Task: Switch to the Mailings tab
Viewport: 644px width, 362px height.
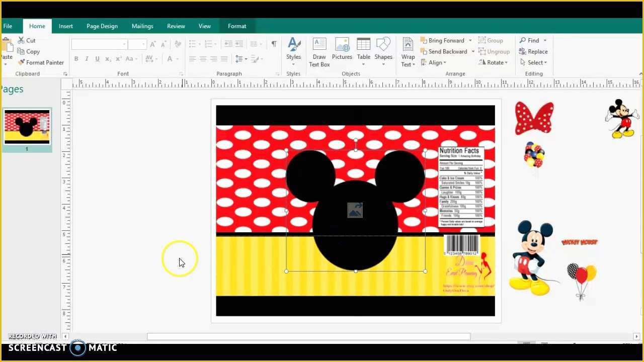Action: [x=142, y=26]
